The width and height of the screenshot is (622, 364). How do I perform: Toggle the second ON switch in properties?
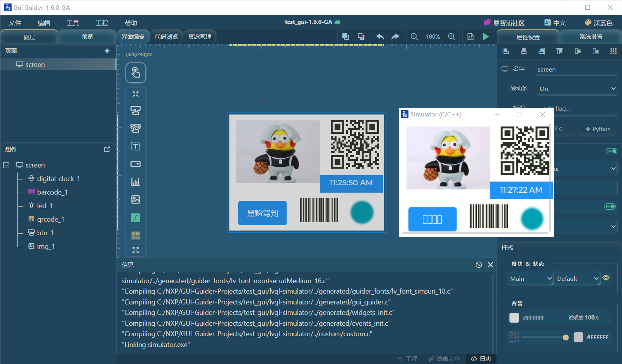coord(610,207)
